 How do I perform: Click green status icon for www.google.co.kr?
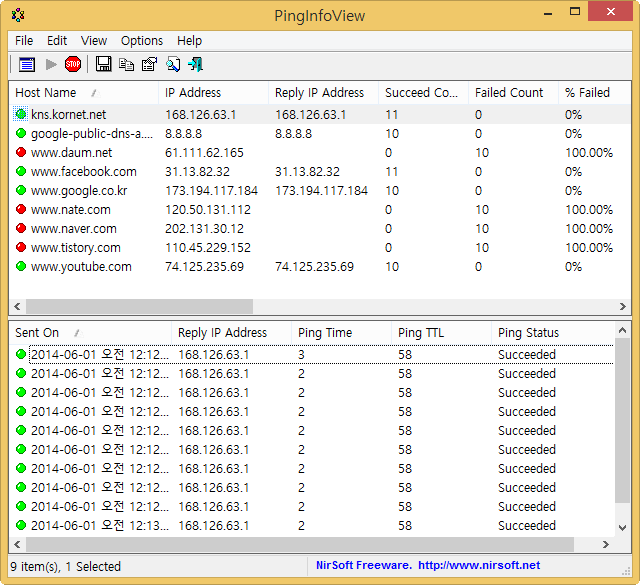[21, 190]
